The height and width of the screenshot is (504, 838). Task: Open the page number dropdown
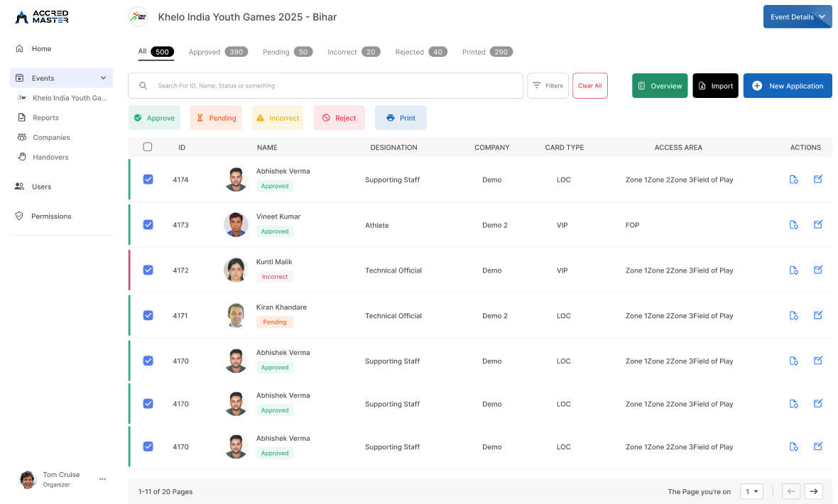point(751,491)
